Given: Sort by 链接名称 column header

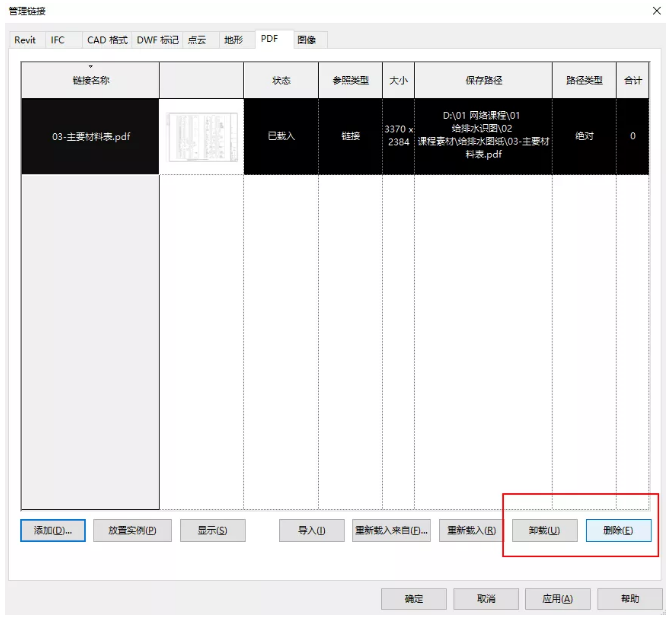Looking at the screenshot, I should [x=90, y=80].
